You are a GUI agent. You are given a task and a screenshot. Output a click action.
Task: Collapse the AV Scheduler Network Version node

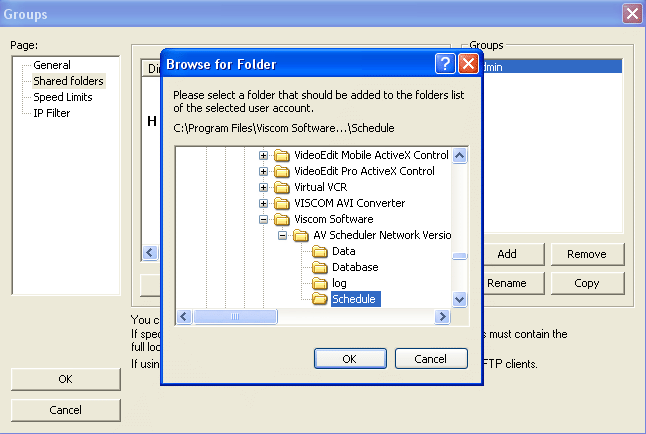point(283,235)
